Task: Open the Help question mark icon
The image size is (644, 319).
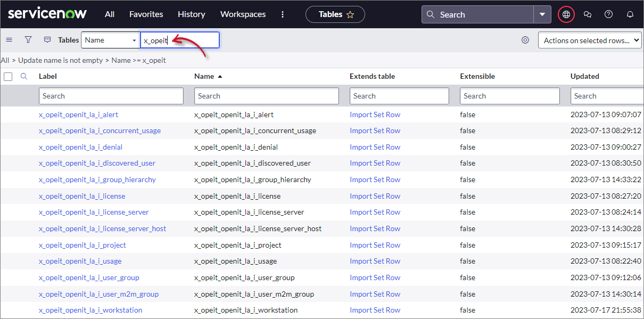Action: (x=608, y=14)
